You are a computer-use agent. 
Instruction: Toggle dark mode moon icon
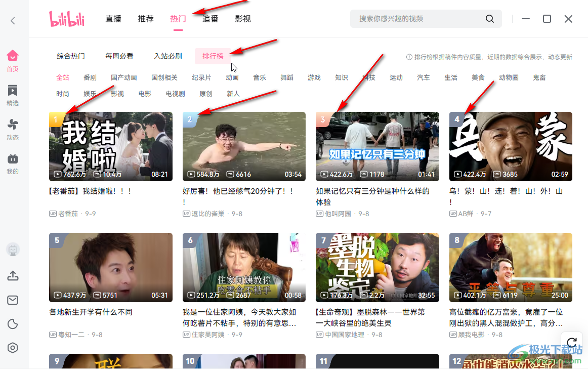click(x=13, y=324)
